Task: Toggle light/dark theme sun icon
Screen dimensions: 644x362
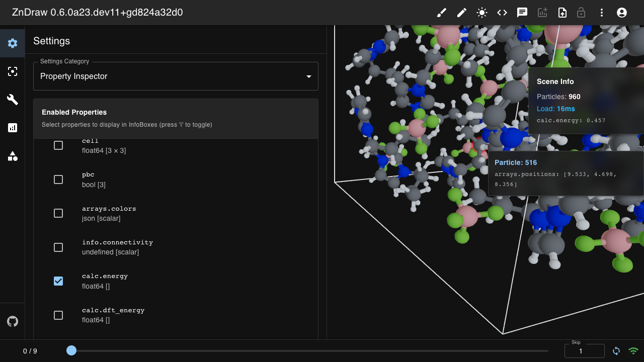Action: [x=482, y=13]
